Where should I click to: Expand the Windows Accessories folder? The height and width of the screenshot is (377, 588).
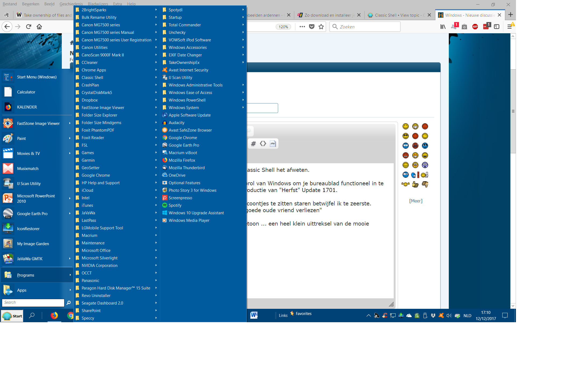(x=203, y=48)
